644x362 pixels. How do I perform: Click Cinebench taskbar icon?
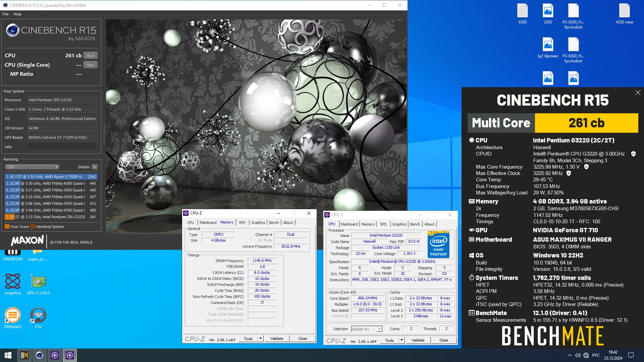click(x=40, y=355)
